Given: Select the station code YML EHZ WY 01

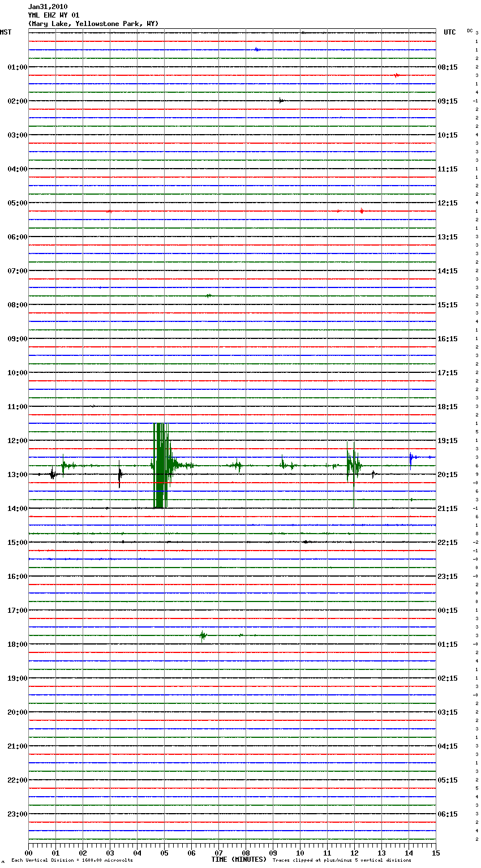Looking at the screenshot, I should click(54, 15).
